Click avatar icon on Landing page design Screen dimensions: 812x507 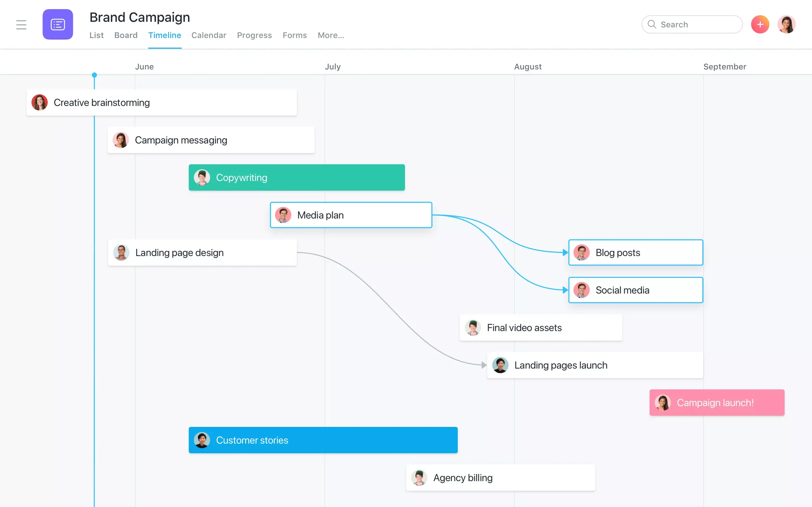coord(121,252)
